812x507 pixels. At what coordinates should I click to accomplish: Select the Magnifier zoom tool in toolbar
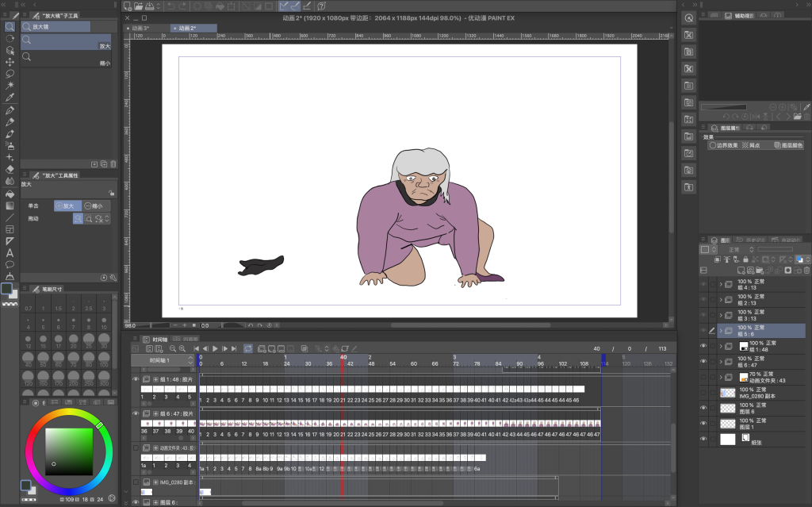pyautogui.click(x=10, y=26)
